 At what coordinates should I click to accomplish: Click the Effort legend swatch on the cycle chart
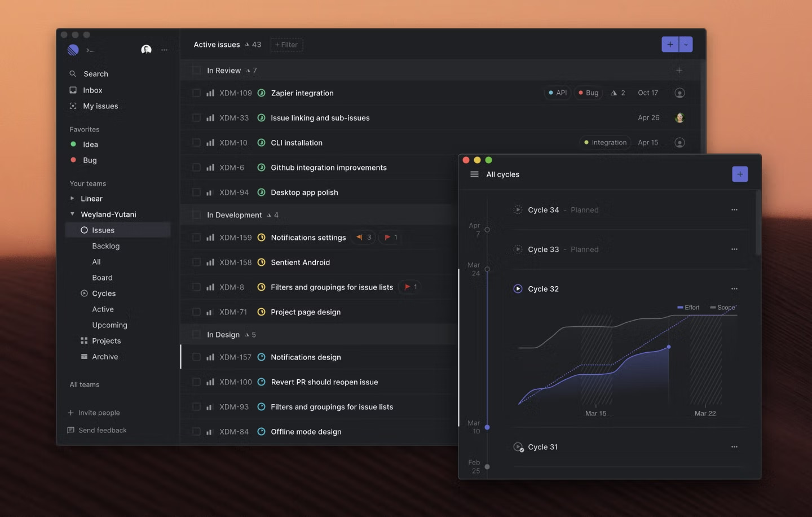pyautogui.click(x=680, y=307)
